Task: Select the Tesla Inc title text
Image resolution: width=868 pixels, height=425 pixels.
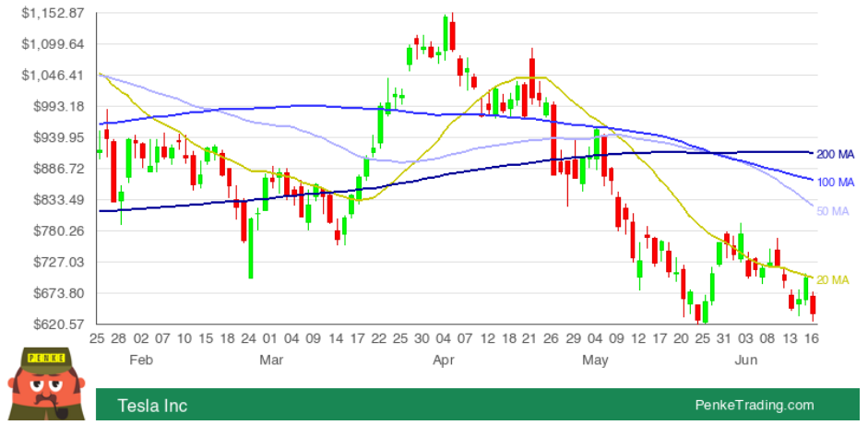Action: (152, 406)
